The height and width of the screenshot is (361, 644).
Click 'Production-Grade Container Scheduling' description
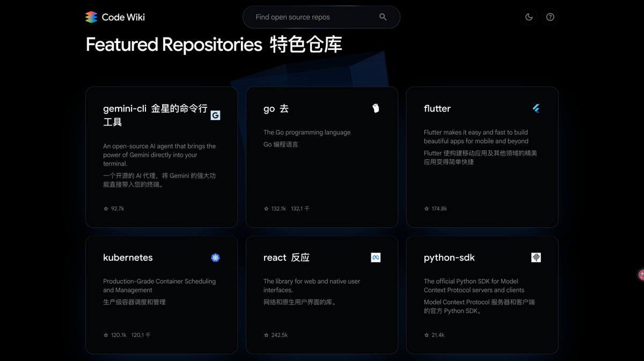click(x=159, y=285)
